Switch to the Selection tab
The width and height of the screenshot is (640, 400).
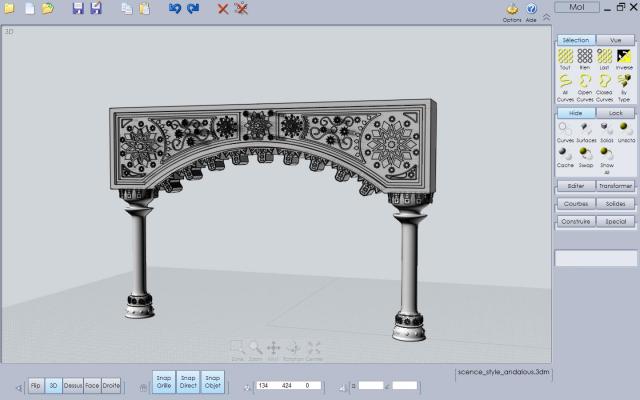point(576,40)
